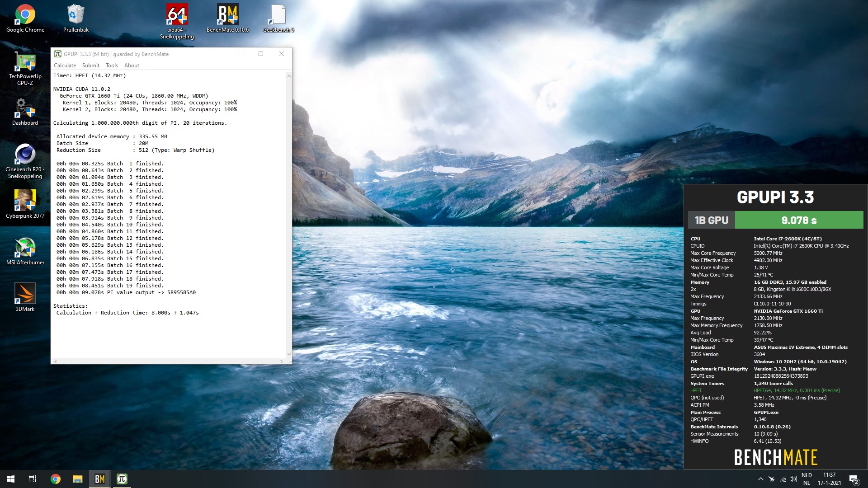Viewport: 868px width, 488px height.
Task: Click the tray icon left of the network icon
Action: pos(772,479)
